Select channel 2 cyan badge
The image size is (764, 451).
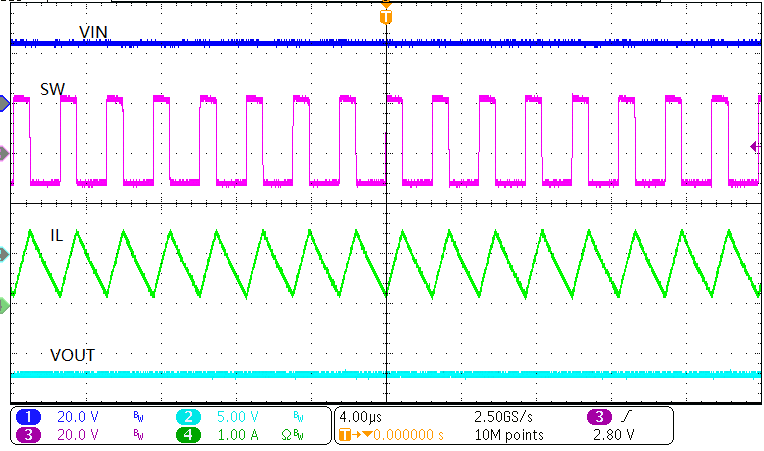click(x=188, y=417)
